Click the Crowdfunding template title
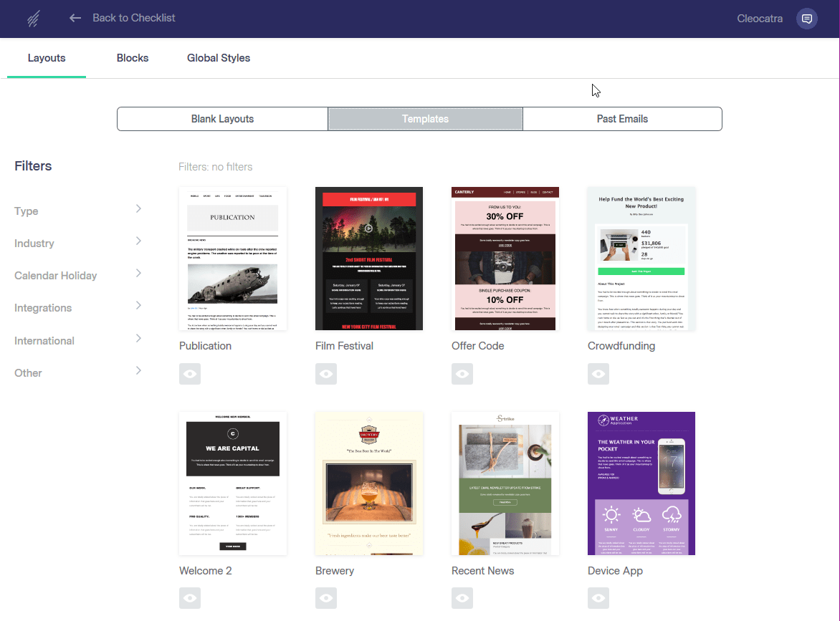The height and width of the screenshot is (621, 840). click(621, 346)
